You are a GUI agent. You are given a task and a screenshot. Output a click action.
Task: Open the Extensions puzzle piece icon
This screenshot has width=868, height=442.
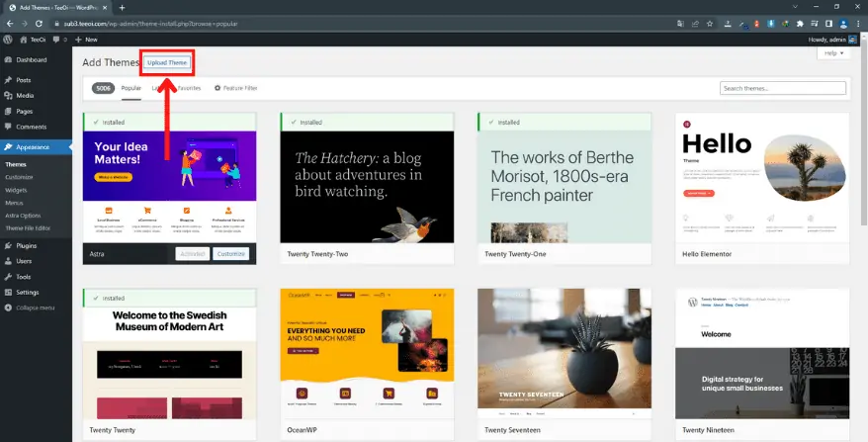(x=800, y=24)
